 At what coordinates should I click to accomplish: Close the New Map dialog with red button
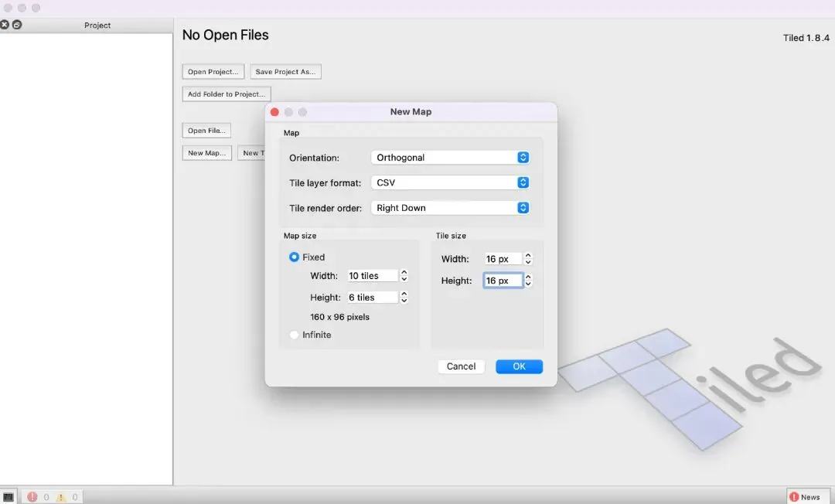point(274,112)
